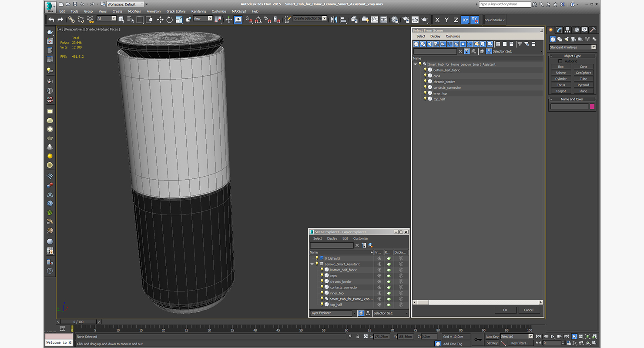The width and height of the screenshot is (644, 348).
Task: Open Display menu in Select From Scene
Action: (x=436, y=37)
